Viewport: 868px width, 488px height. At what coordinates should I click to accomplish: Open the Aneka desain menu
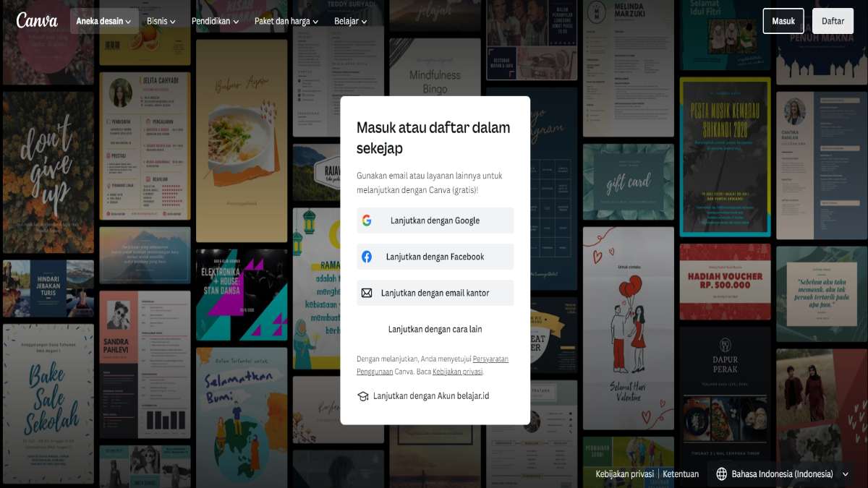point(103,21)
